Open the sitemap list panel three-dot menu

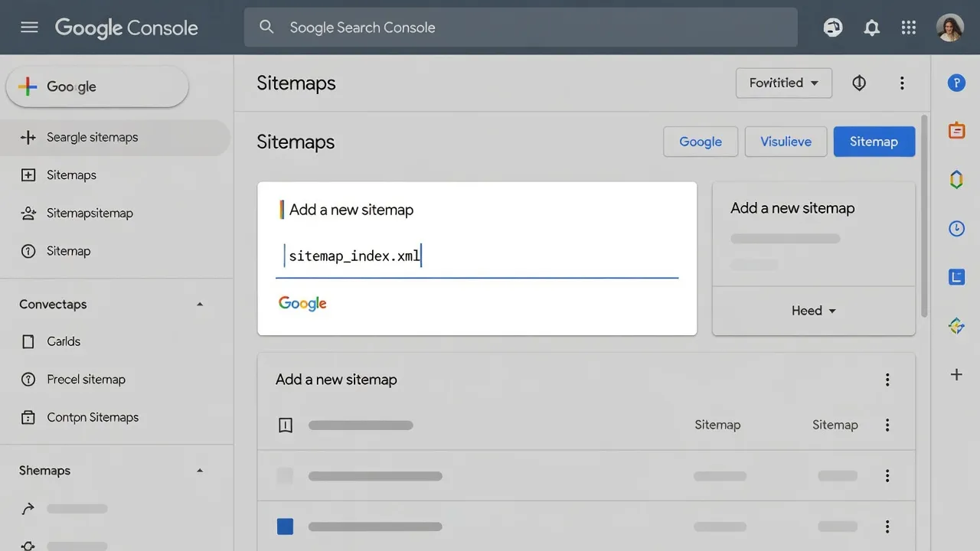[887, 380]
